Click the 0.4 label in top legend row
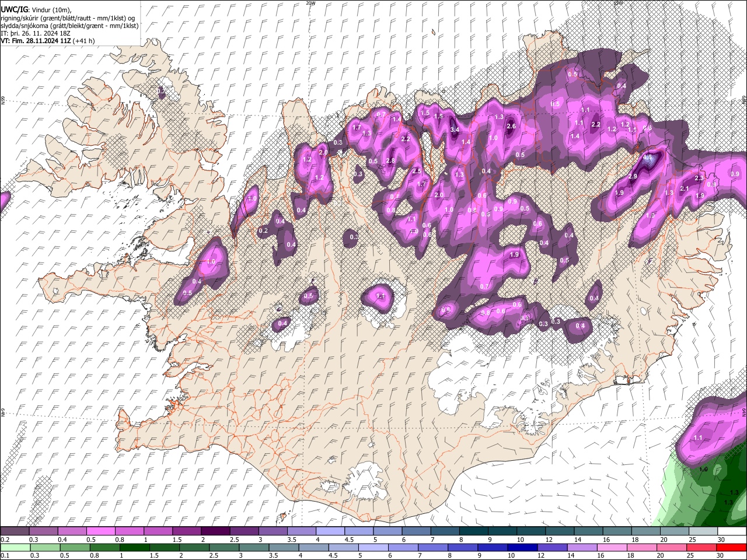 click(x=62, y=540)
